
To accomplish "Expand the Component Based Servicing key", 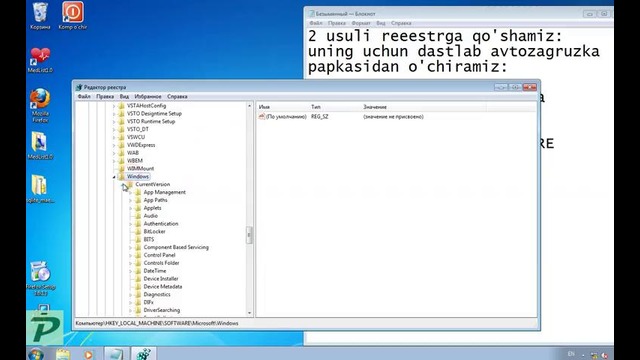I will tap(131, 247).
